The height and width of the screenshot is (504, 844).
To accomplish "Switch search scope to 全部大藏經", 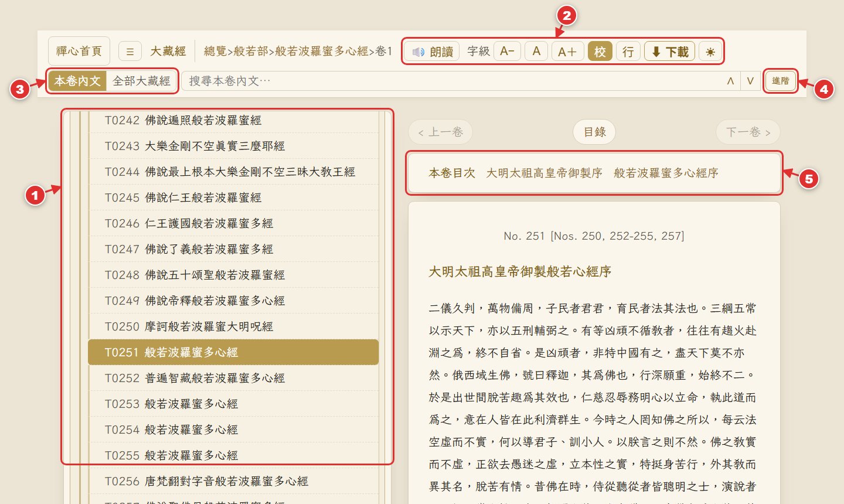I will (141, 81).
